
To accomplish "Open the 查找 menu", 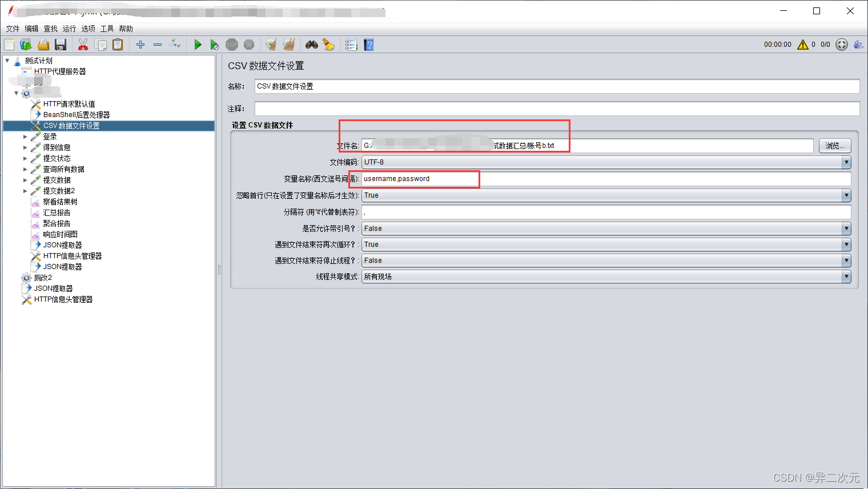I will 50,29.
